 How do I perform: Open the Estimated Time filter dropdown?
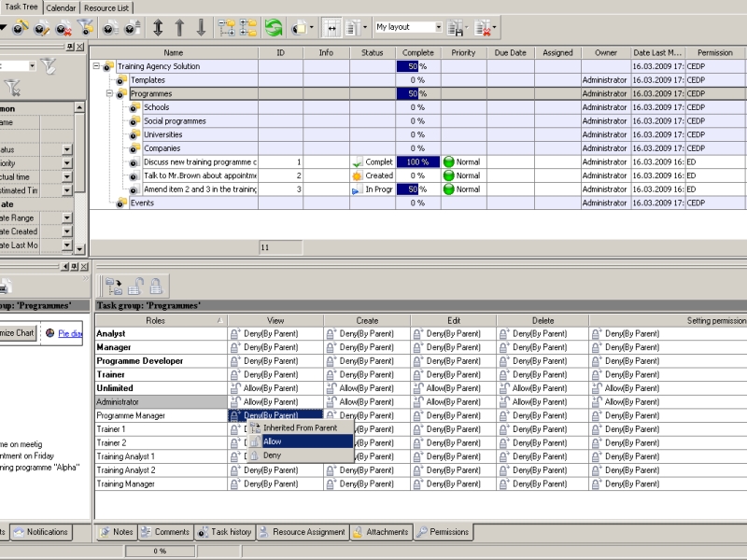(x=66, y=190)
